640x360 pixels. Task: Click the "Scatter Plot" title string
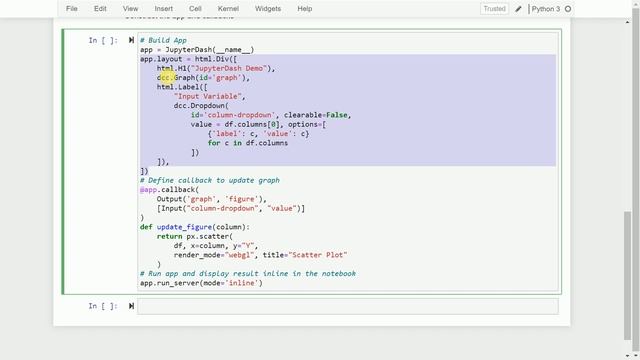pyautogui.click(x=318, y=255)
